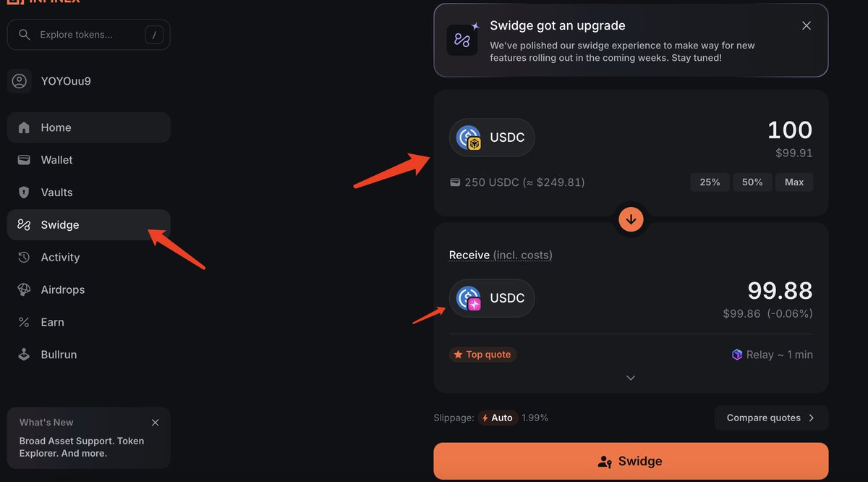
Task: Click the Earn percent icon
Action: (x=24, y=322)
